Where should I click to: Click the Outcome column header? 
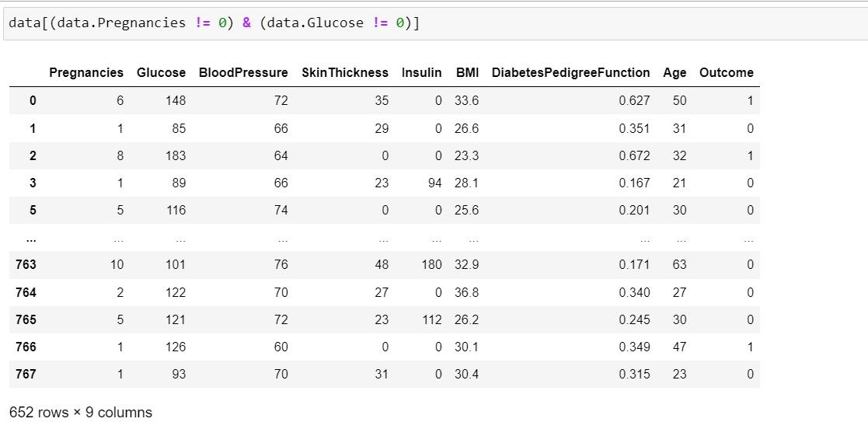click(727, 72)
